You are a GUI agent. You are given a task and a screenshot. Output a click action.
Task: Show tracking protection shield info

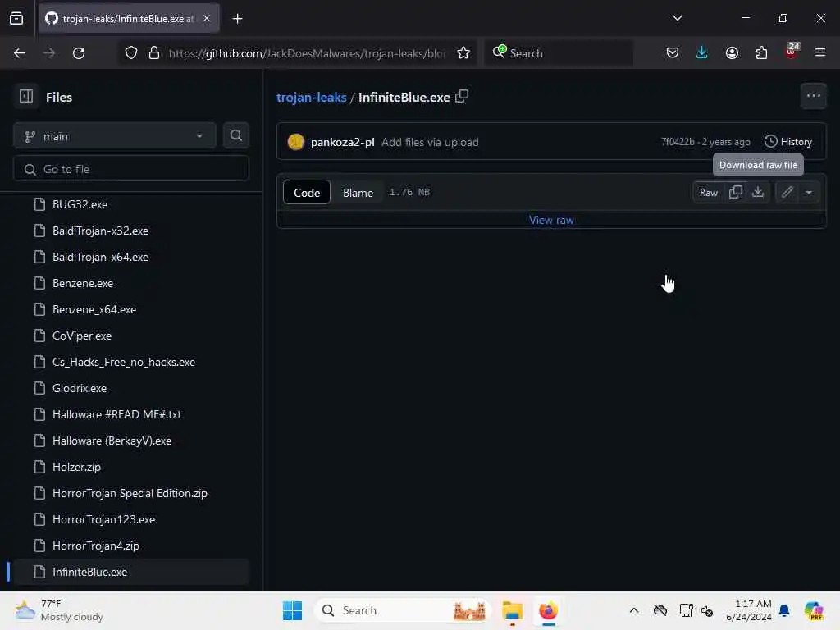click(x=131, y=53)
